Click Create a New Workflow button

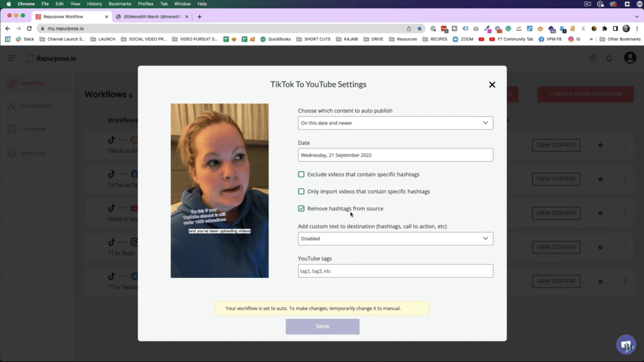[586, 94]
